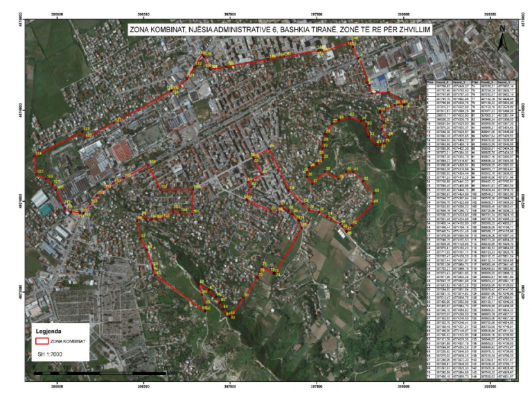Click the large red-roofed factory building
The width and height of the screenshot is (532, 398).
pos(123,151)
